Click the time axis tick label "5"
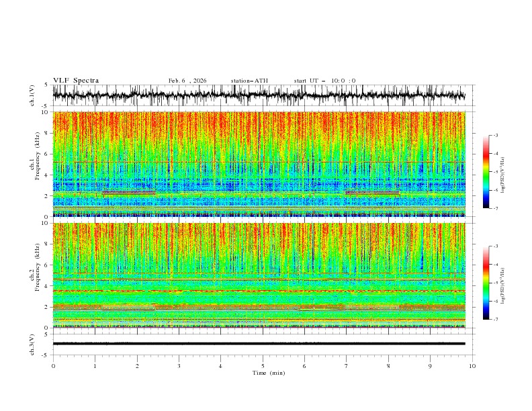Screen dimensions: 532x411 [263, 366]
